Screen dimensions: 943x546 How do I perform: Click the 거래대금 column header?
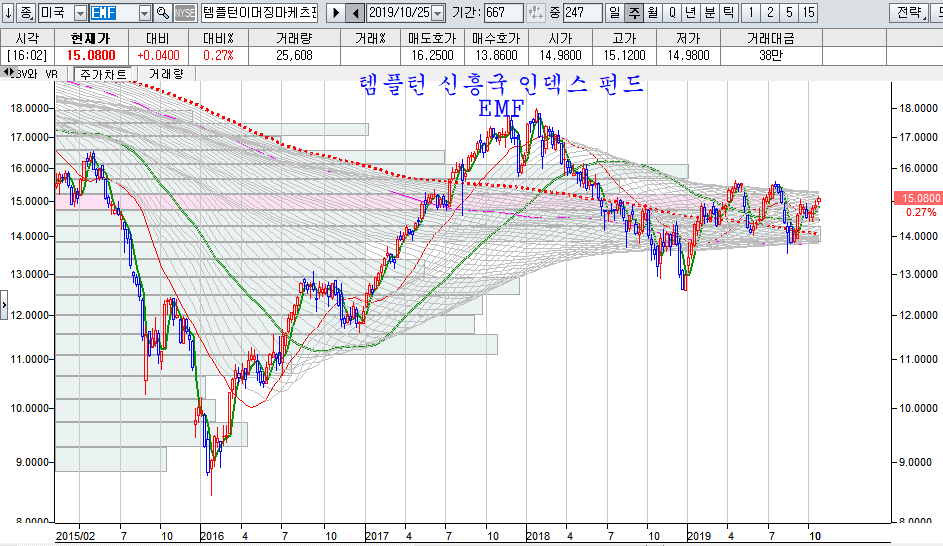click(770, 38)
